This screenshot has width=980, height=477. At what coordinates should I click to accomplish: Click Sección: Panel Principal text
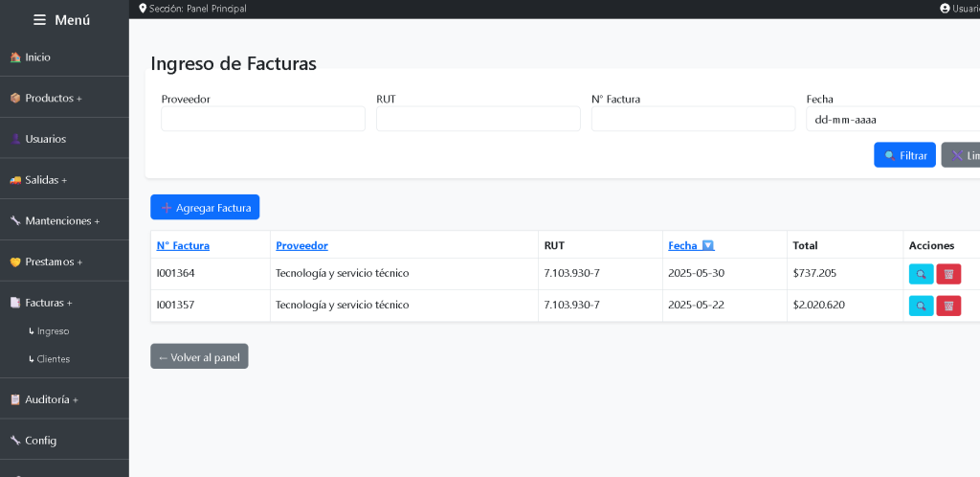(197, 9)
